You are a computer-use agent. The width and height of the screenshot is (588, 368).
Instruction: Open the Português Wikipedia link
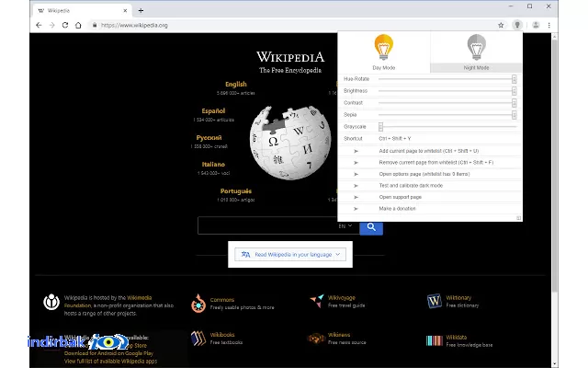236,191
